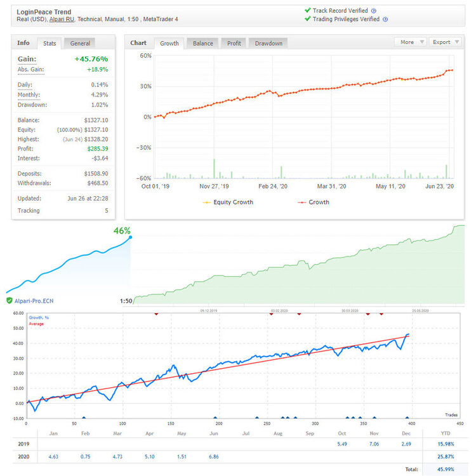Click the red Average legend label

[36, 324]
